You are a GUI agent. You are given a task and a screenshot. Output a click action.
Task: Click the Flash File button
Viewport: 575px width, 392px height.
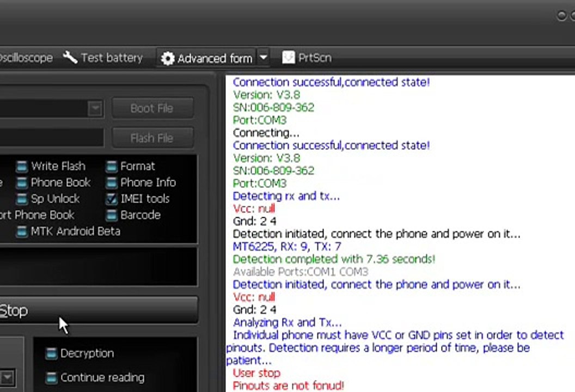pyautogui.click(x=152, y=138)
